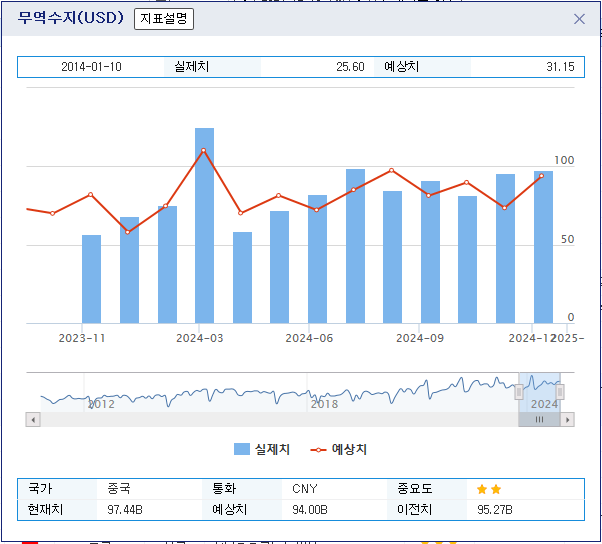Image resolution: width=602 pixels, height=544 pixels.
Task: Close the 무역수지(USD) popup window
Action: [x=579, y=19]
